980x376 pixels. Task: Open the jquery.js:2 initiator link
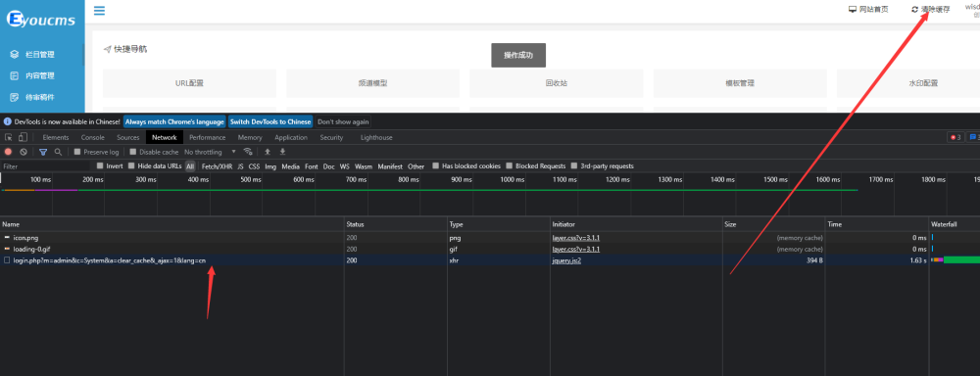pos(566,260)
